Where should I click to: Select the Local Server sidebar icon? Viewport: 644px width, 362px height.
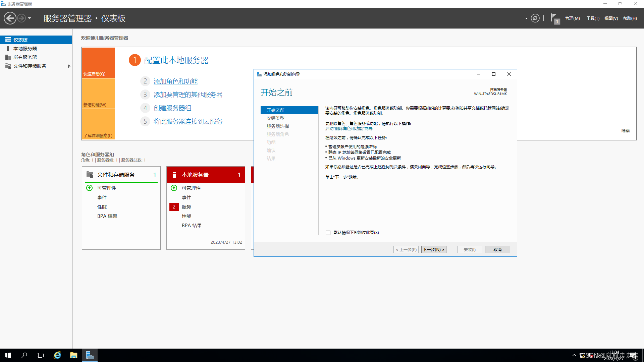8,49
